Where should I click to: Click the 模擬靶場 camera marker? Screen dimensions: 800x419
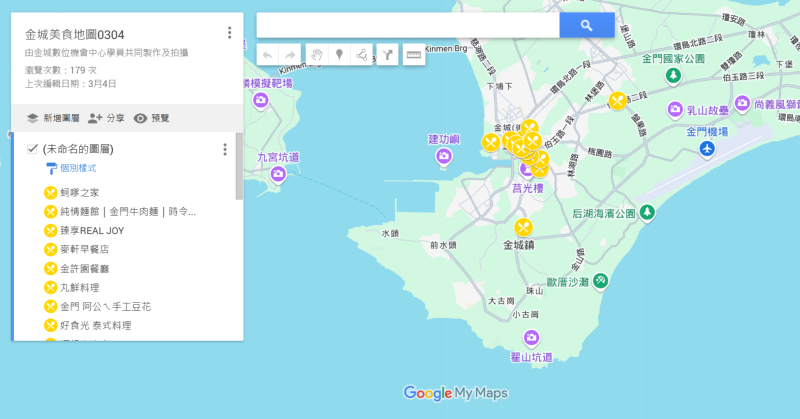click(x=261, y=100)
